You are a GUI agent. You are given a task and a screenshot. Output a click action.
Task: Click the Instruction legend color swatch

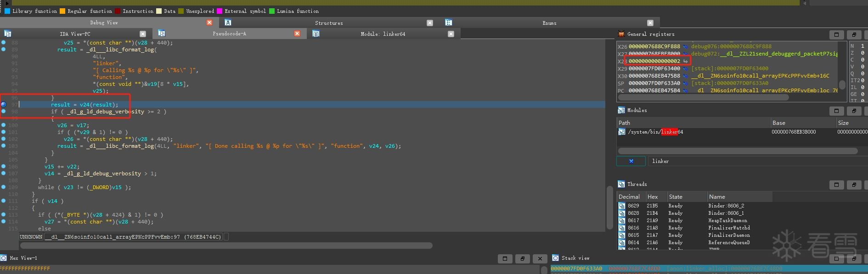coord(118,11)
